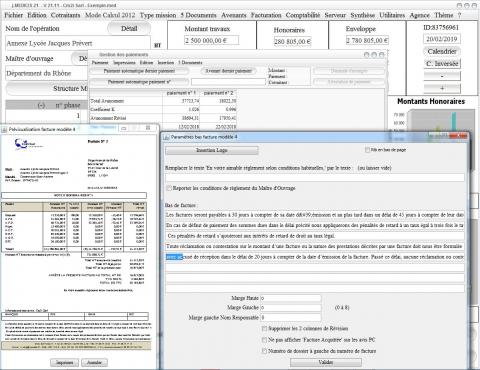Click the (-) collapse control beside n° phase
The height and width of the screenshot is (370, 480).
coord(41,105)
